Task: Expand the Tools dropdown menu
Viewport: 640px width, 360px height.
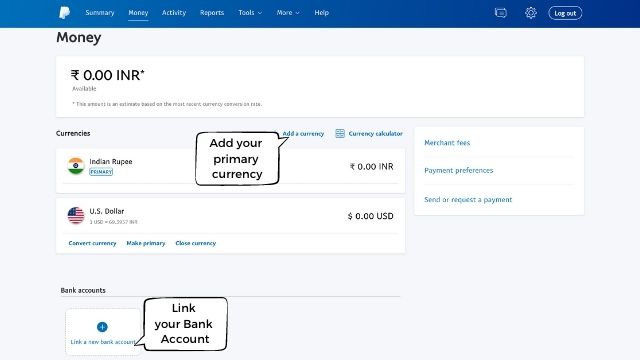Action: coord(250,13)
